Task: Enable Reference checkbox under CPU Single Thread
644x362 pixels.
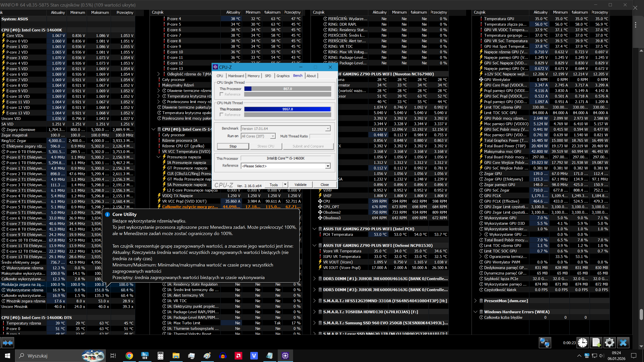Action: 222,94
